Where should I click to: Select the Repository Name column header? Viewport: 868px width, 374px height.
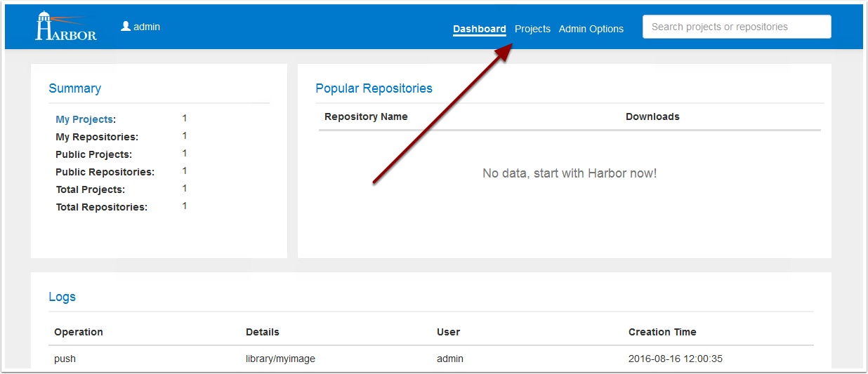[366, 116]
